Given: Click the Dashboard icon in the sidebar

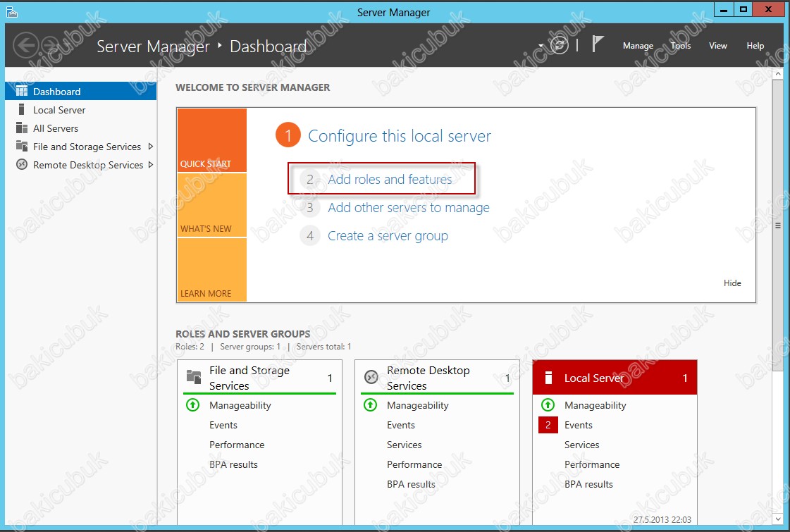Looking at the screenshot, I should (22, 91).
